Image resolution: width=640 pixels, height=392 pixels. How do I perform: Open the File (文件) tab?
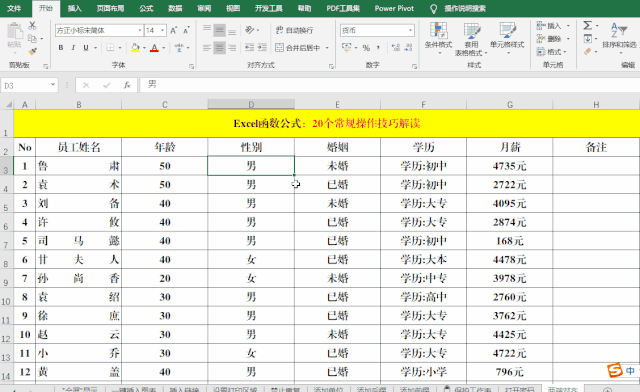pos(14,8)
